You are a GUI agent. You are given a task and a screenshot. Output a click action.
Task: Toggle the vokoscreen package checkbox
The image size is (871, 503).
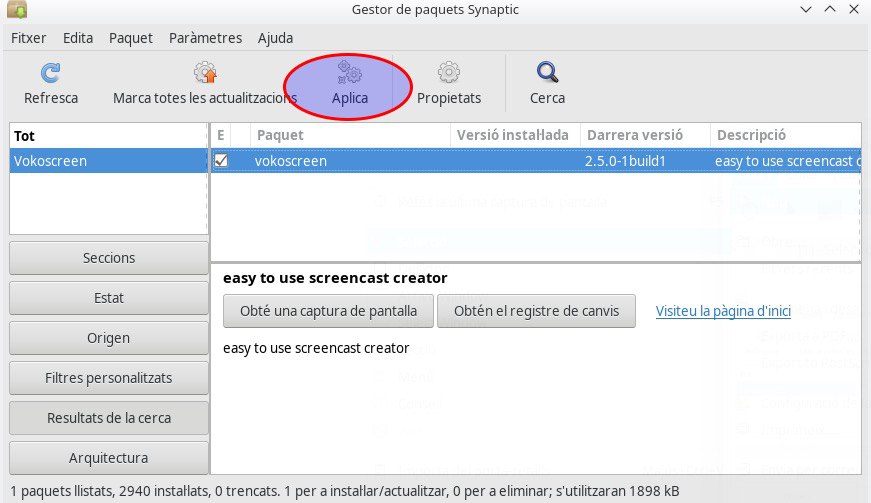[x=221, y=160]
